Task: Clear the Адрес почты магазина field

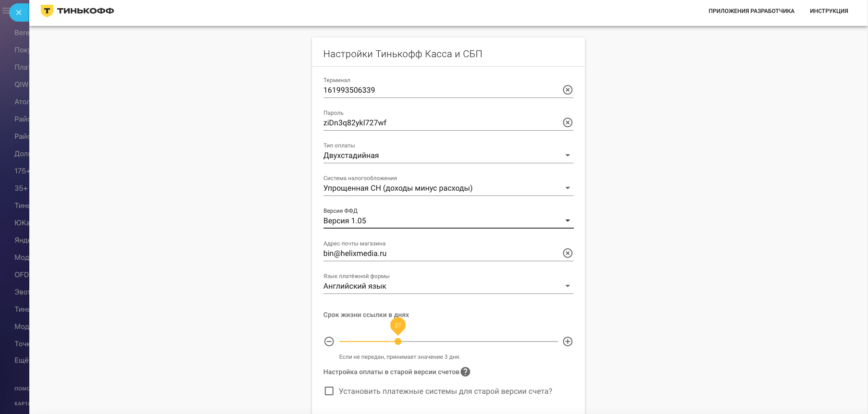Action: pos(568,253)
